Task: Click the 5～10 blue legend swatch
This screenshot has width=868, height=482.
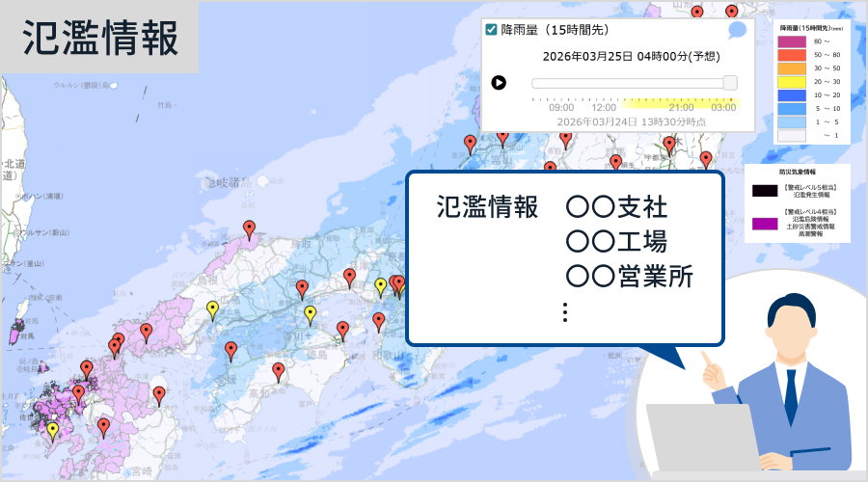Action: [x=792, y=109]
